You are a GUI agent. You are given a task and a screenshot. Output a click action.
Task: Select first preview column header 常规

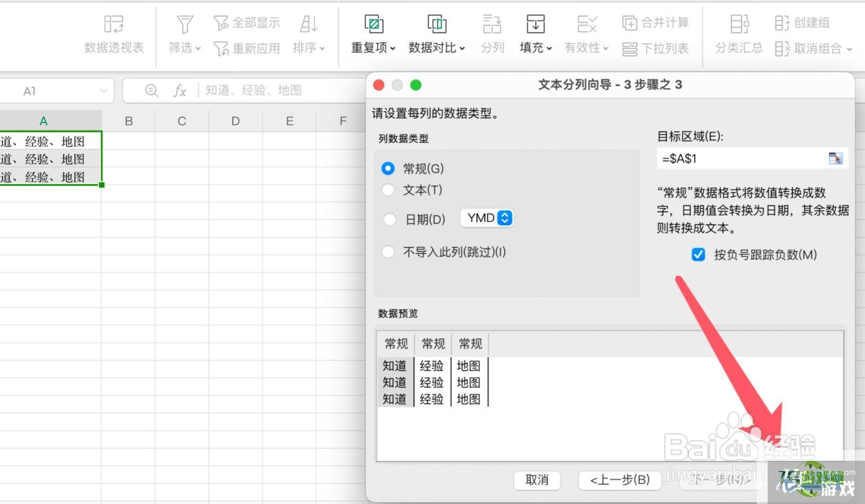(396, 344)
